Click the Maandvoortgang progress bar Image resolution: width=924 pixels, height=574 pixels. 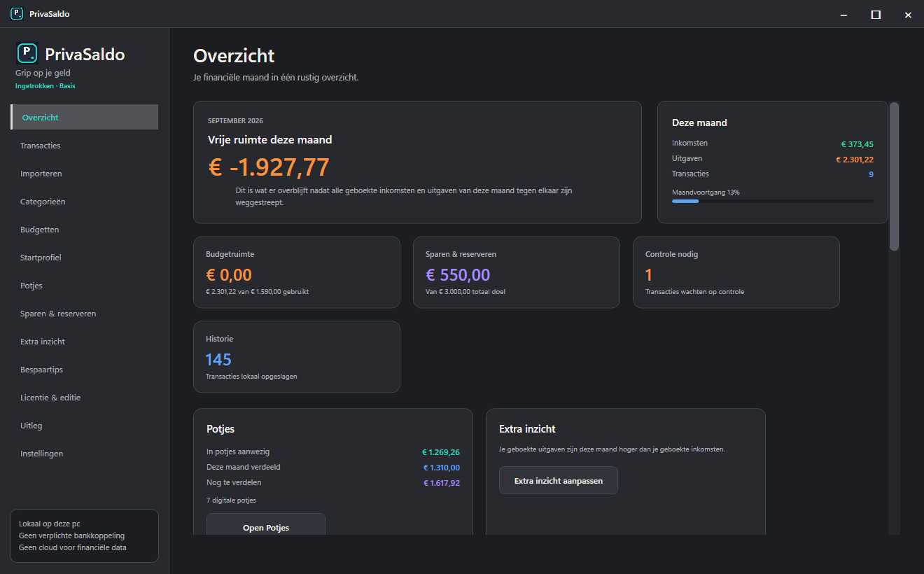[773, 201]
